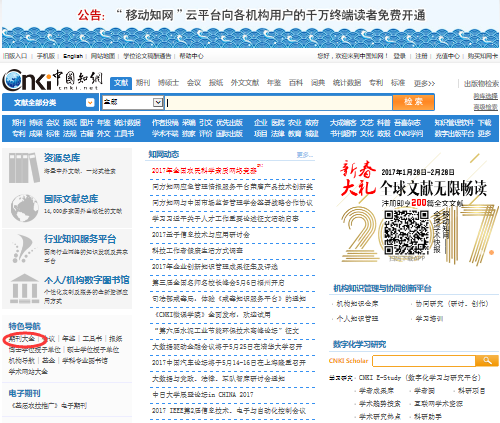Open 个人知识管理 link
The width and height of the screenshot is (500, 423).
pos(357,319)
